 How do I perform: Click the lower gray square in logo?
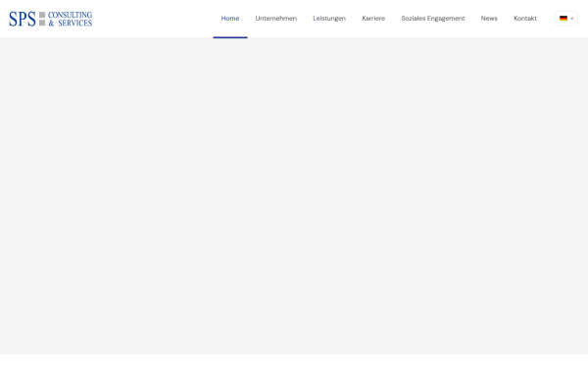[x=42, y=23]
